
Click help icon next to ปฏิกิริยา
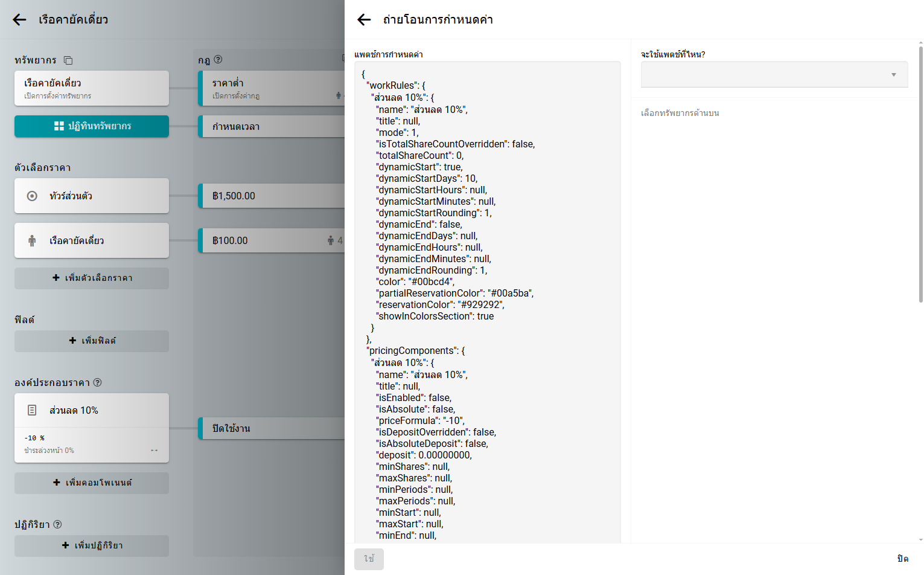[57, 524]
